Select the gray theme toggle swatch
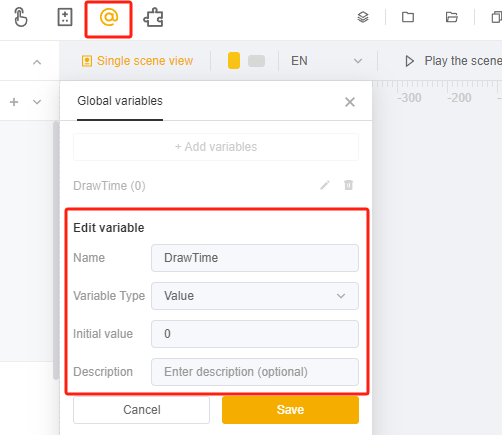This screenshot has height=435, width=502. (x=256, y=61)
